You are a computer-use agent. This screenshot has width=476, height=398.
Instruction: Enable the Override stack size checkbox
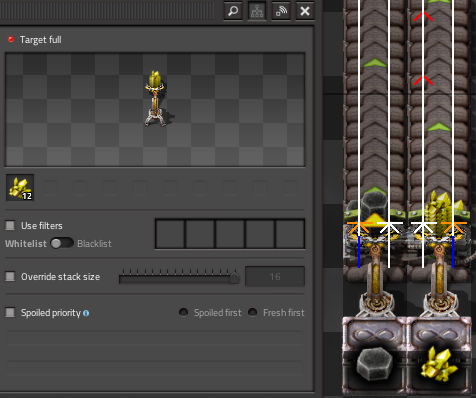(10, 277)
